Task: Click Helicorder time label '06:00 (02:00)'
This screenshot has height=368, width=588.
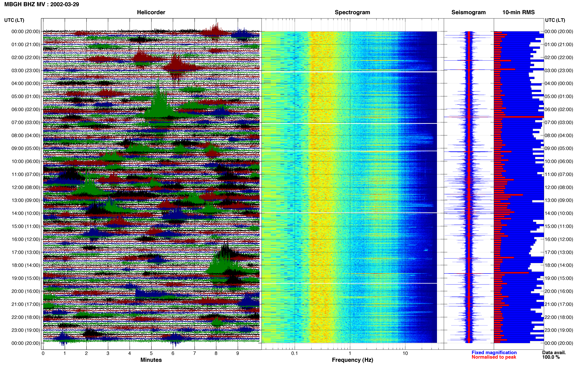Action: [26, 109]
